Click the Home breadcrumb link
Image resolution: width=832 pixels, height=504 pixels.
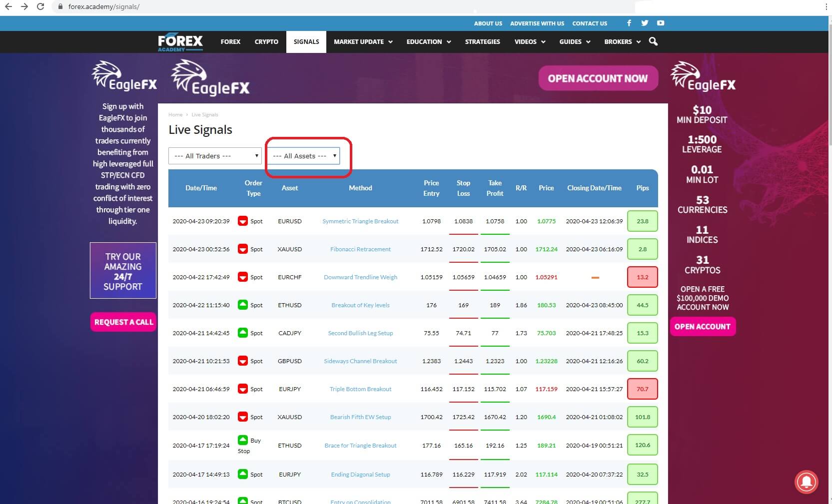click(175, 115)
